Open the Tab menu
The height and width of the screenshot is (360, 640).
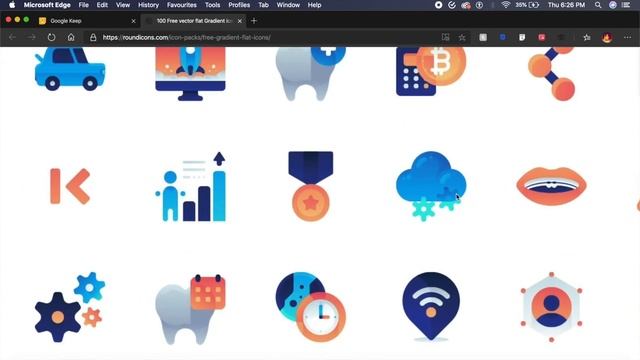click(264, 5)
